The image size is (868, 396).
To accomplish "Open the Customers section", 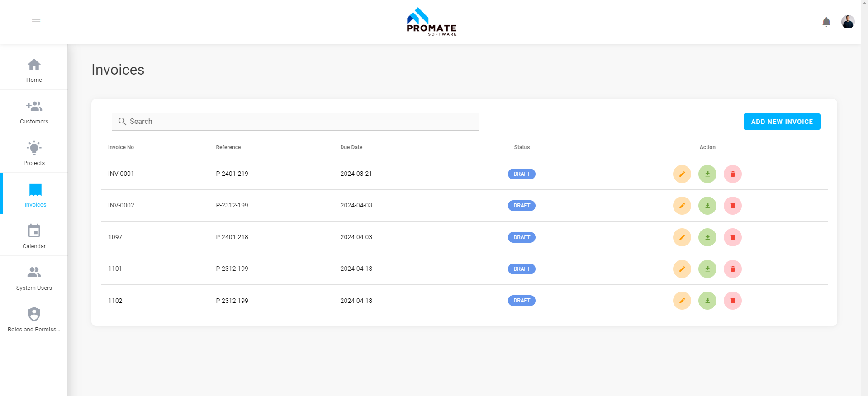I will tap(34, 112).
